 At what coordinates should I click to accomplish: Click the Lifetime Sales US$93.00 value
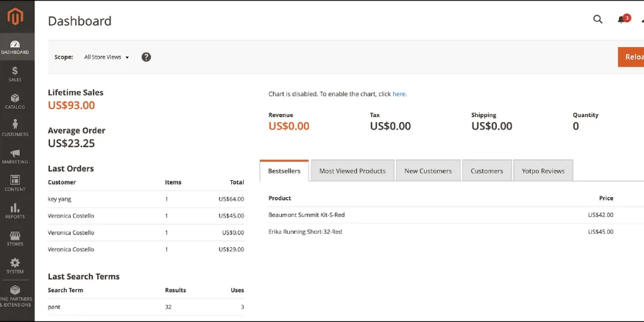tap(71, 105)
